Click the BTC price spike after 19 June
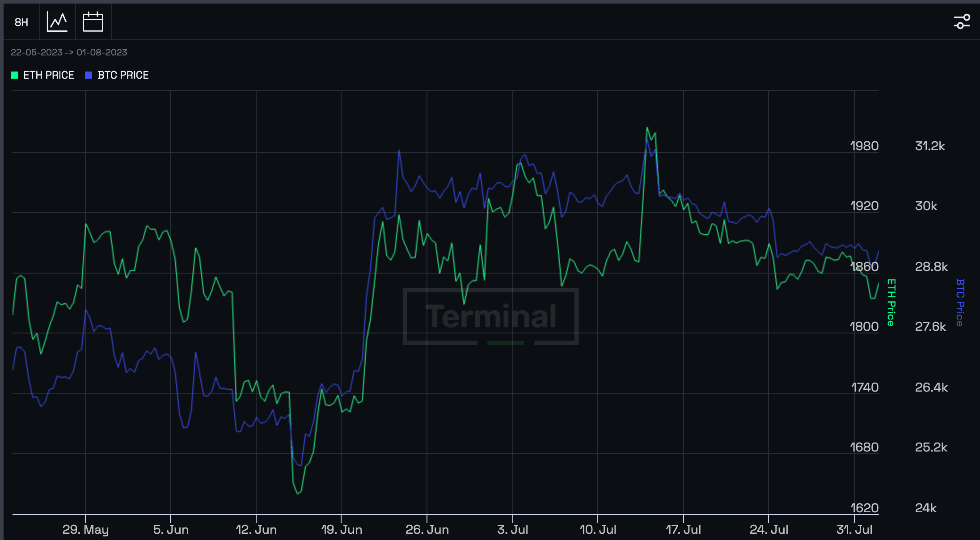Viewport: 980px width, 540px height. click(x=399, y=151)
